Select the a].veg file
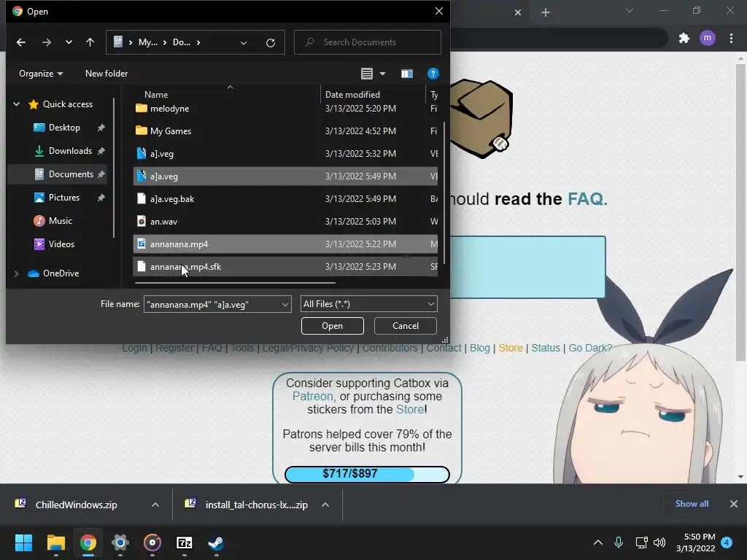Image resolution: width=747 pixels, height=560 pixels. pos(285,154)
